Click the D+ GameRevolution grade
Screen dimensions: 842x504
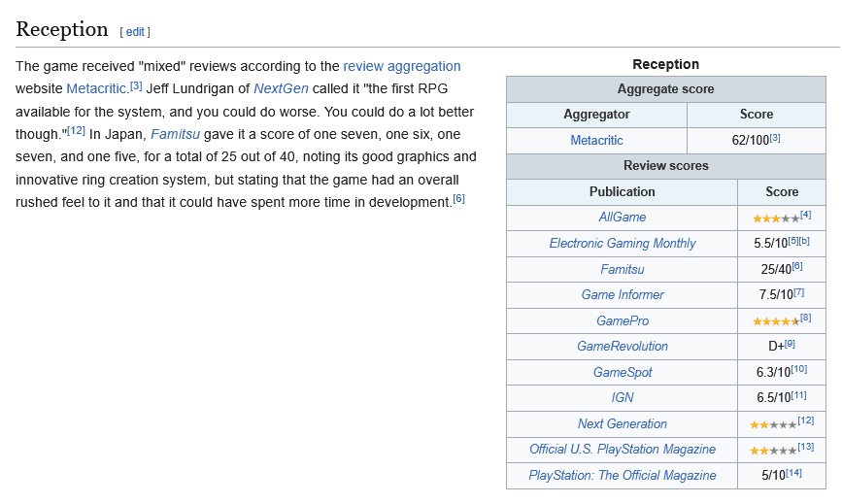coord(776,347)
